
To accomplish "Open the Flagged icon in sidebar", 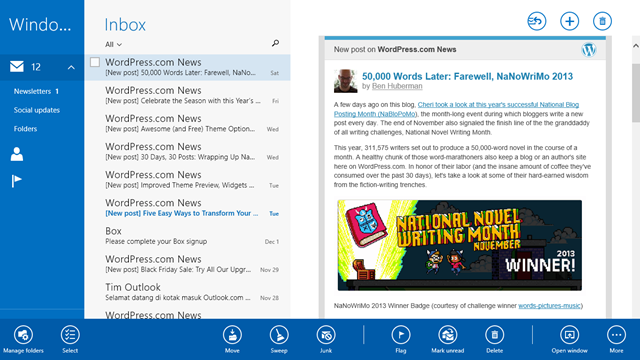I will (x=16, y=181).
